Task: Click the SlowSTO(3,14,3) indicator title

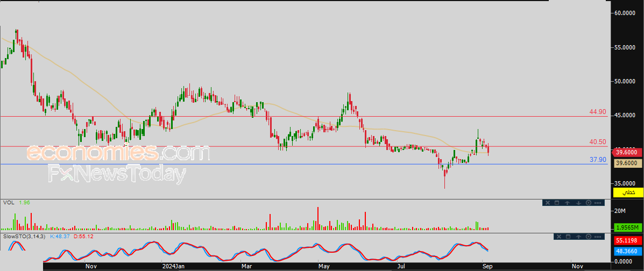Action: point(24,237)
